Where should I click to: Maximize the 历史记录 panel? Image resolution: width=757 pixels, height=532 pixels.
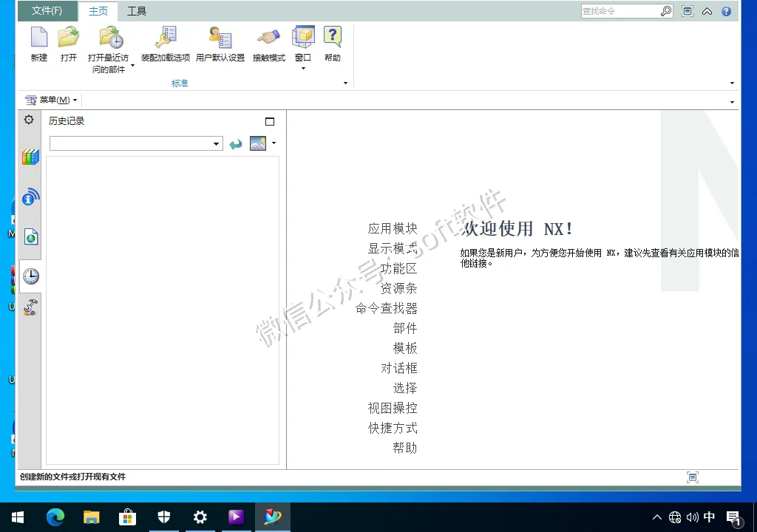pyautogui.click(x=270, y=122)
